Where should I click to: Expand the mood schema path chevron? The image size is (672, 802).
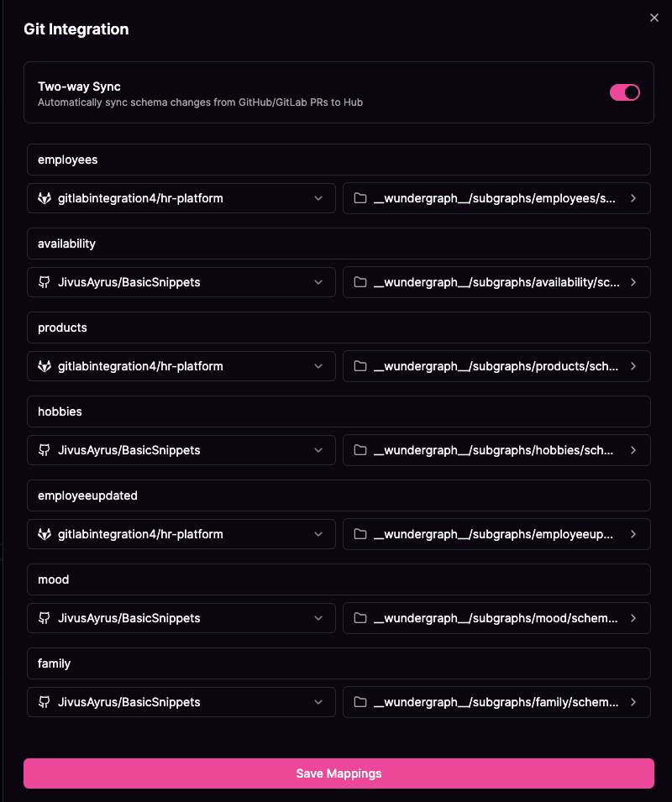pos(634,618)
